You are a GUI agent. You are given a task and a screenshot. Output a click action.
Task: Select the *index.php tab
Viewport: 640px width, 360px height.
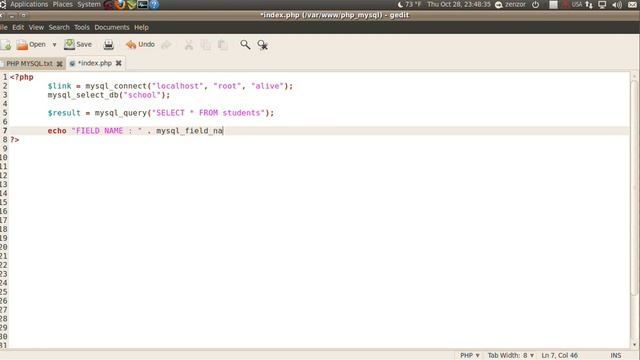[x=94, y=63]
